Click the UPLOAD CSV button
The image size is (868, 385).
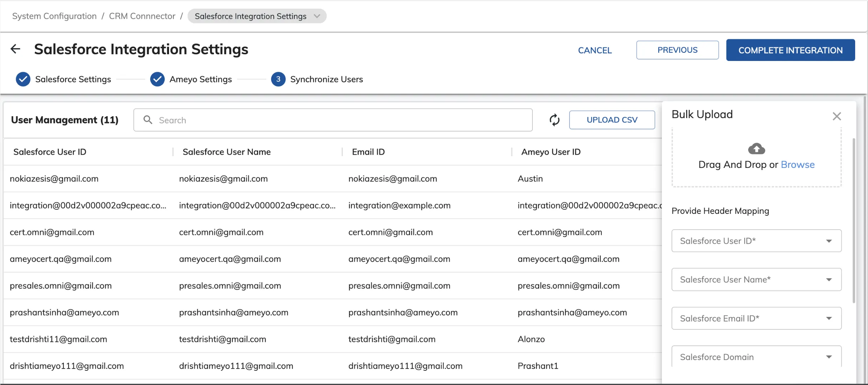point(612,120)
